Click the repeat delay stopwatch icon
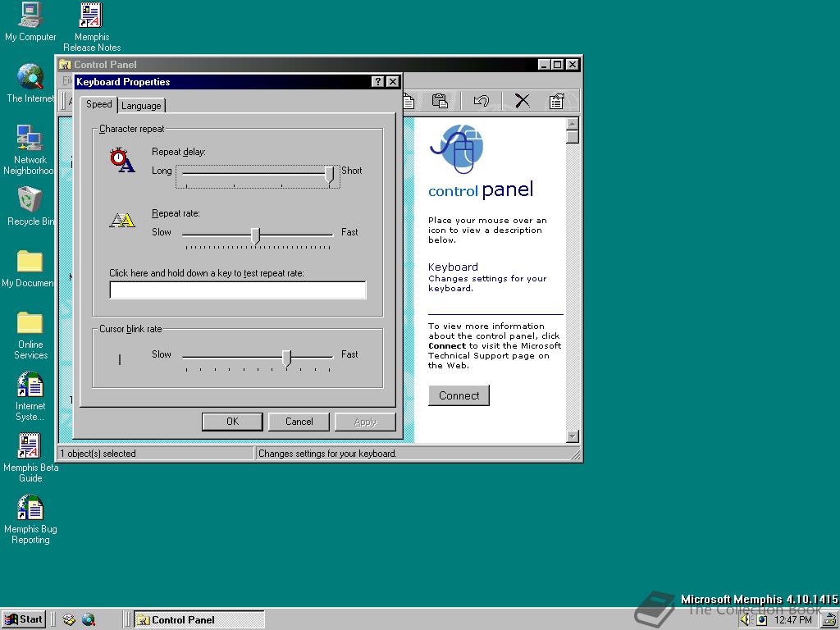Image resolution: width=840 pixels, height=630 pixels. tap(122, 160)
